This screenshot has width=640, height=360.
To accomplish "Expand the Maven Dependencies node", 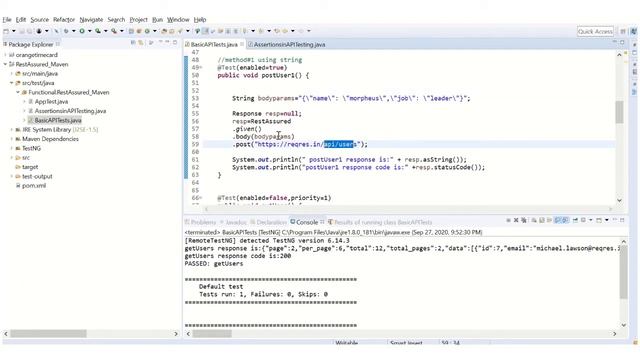I will click(11, 139).
